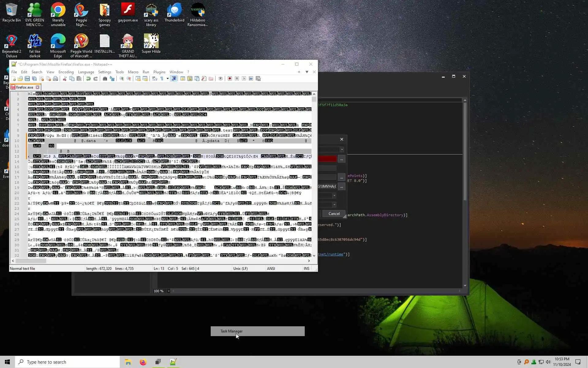Open the Encoding menu
This screenshot has width=588, height=368.
coord(66,72)
